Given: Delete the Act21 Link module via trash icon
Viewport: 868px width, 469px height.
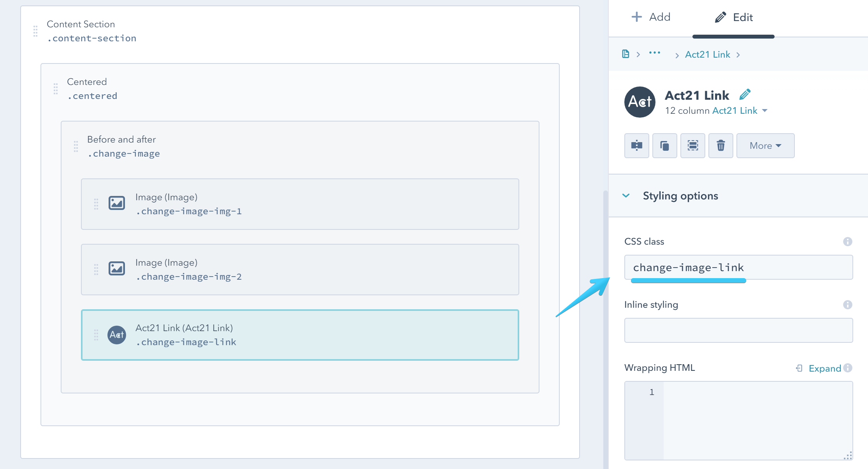Looking at the screenshot, I should (x=720, y=146).
